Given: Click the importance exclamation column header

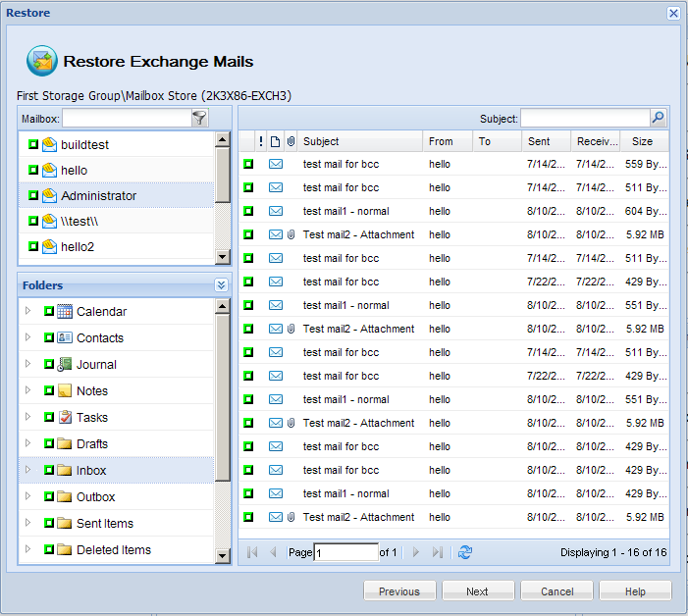Looking at the screenshot, I should pos(261,141).
